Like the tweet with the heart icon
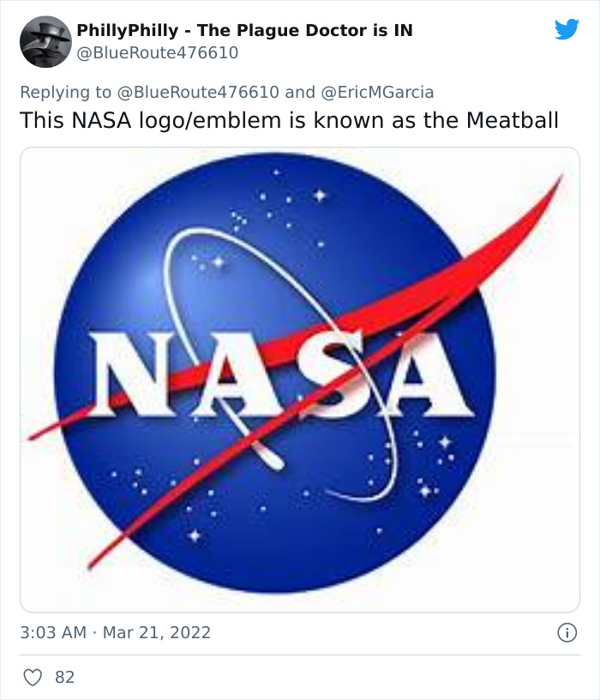Screen dimensions: 600x700 coord(33,677)
